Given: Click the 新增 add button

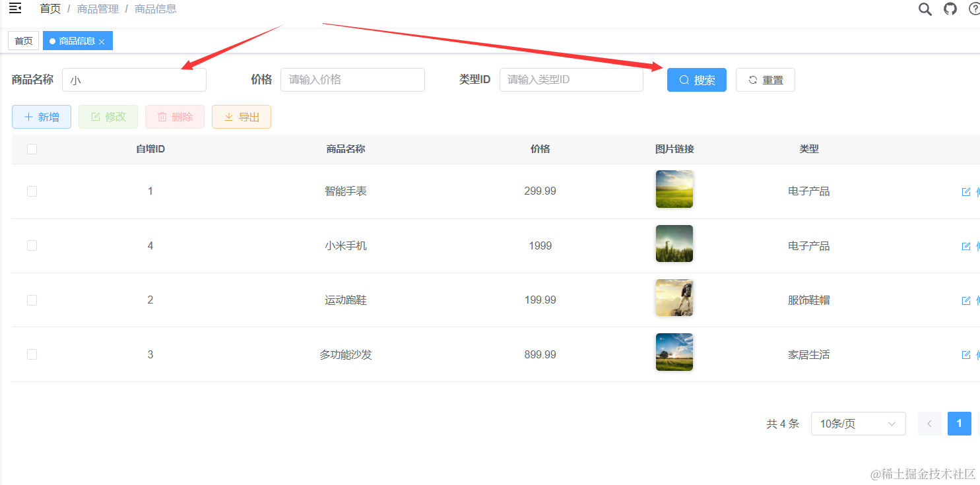Looking at the screenshot, I should [x=42, y=117].
